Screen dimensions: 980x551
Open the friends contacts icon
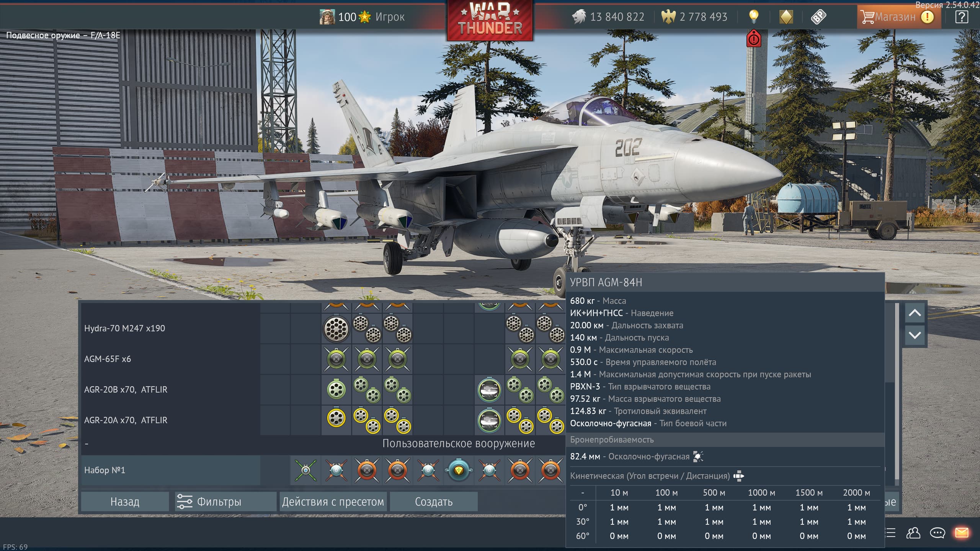(x=913, y=533)
